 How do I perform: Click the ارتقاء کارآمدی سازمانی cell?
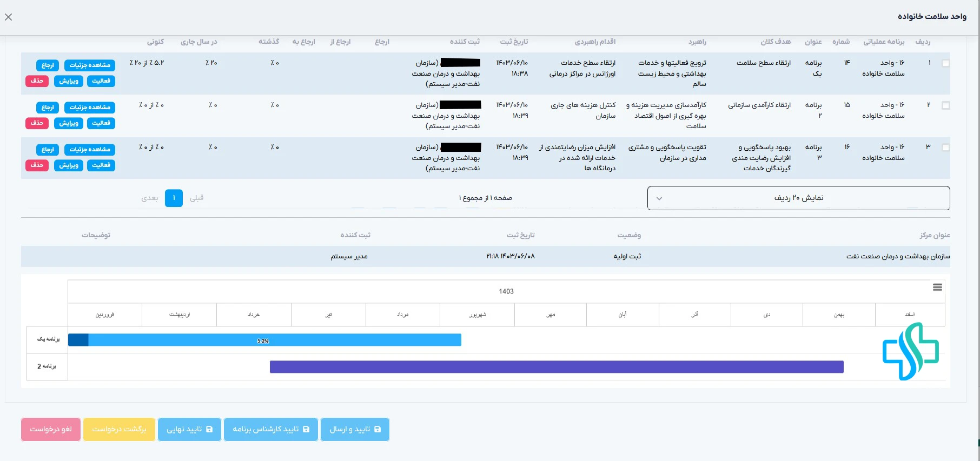759,105
